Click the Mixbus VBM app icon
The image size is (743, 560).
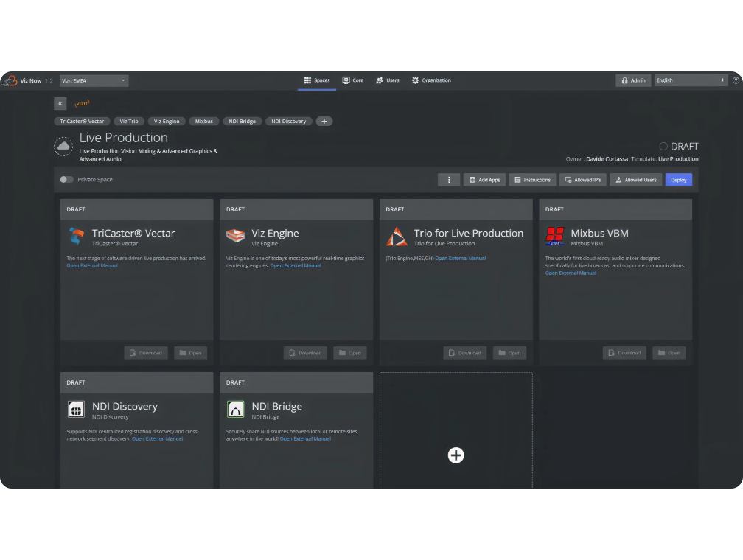(x=555, y=236)
